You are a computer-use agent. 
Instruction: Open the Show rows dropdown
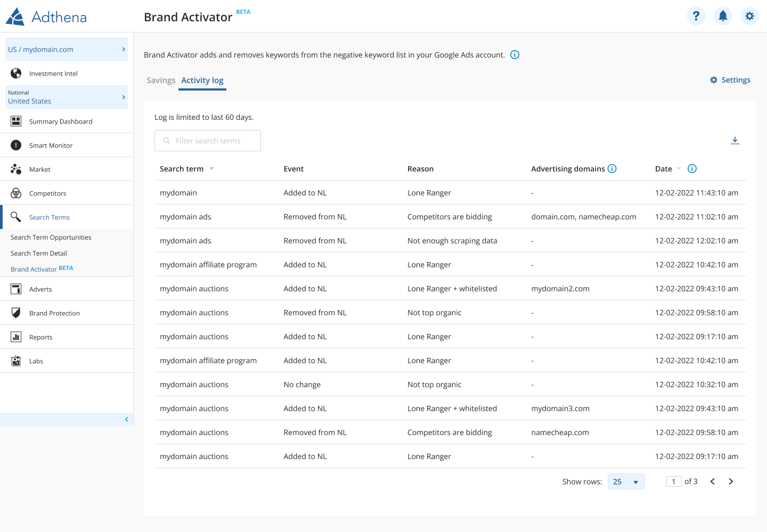pos(626,481)
